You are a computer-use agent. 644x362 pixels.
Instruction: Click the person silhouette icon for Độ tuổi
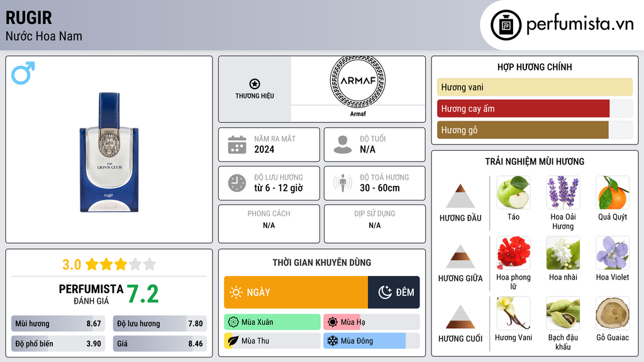[343, 145]
